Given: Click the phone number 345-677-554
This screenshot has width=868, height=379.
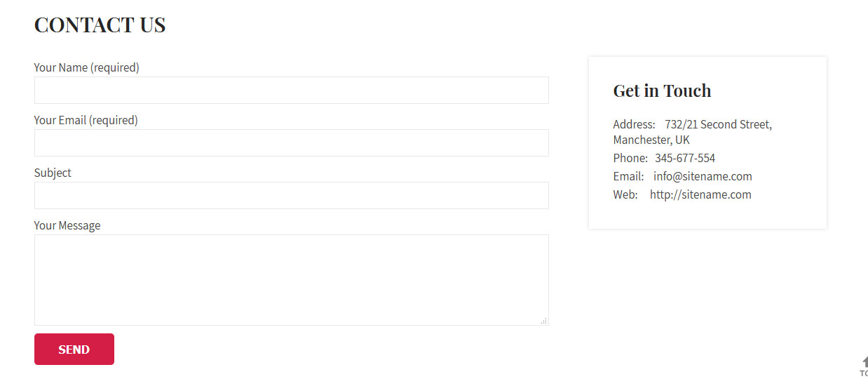Looking at the screenshot, I should 685,158.
